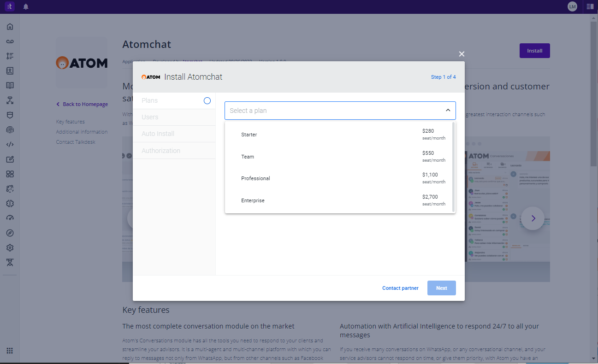Open the compass icon in the sidebar
Screen dimensions: 598x364
click(x=10, y=233)
